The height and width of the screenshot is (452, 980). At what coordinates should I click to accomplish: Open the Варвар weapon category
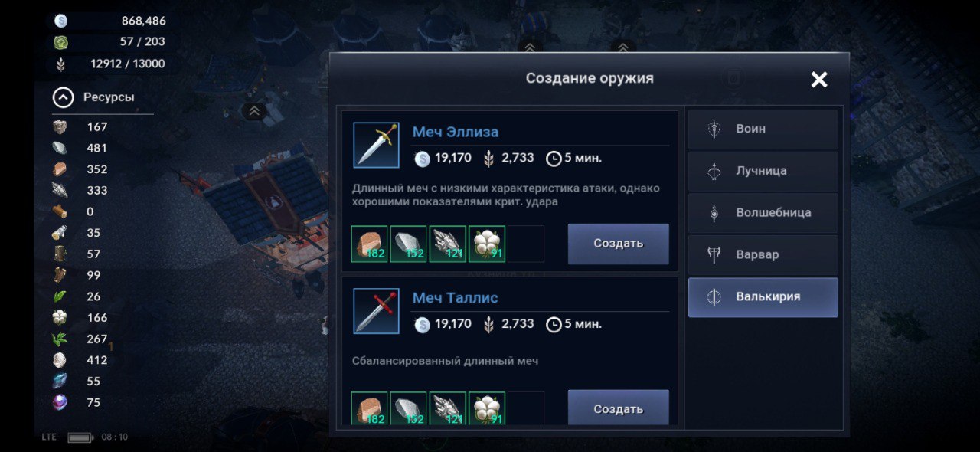[763, 255]
